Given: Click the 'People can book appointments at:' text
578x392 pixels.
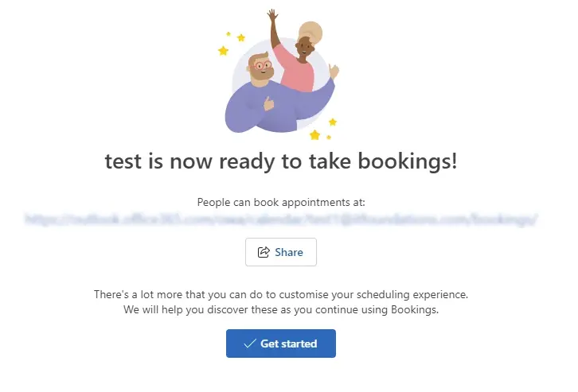Looking at the screenshot, I should tap(281, 203).
